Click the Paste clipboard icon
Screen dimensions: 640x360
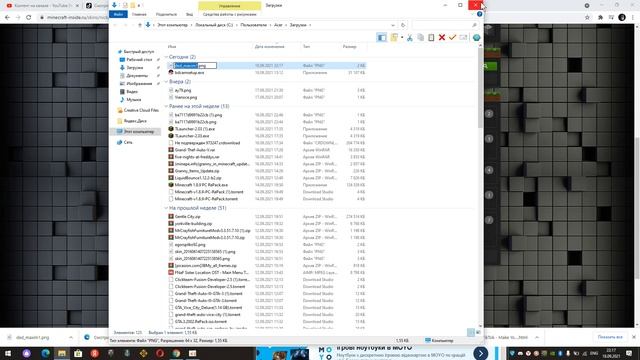click(x=431, y=38)
